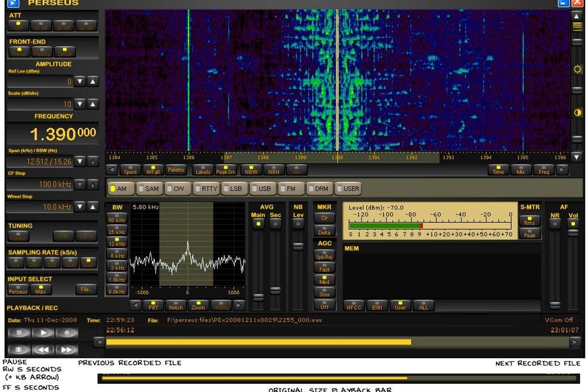Toggle the Notch filter button
This screenshot has height=392, width=588.
[175, 306]
